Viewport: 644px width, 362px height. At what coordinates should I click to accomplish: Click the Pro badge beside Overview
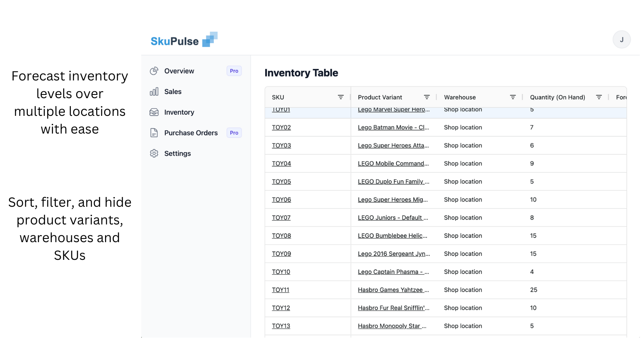234,71
